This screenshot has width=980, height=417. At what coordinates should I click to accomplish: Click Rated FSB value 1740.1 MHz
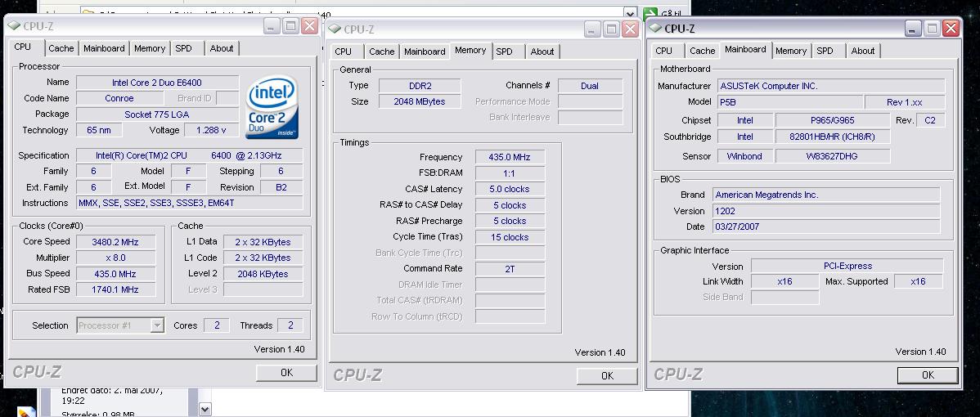115,289
